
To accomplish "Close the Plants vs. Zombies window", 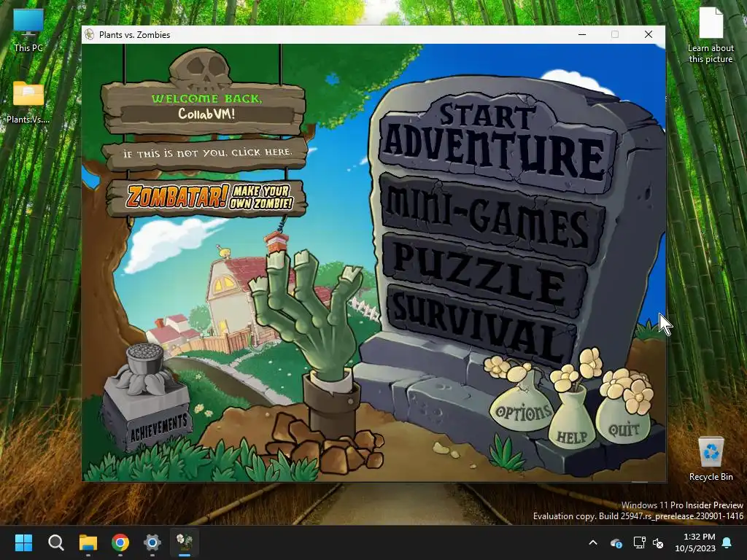I will pos(649,34).
